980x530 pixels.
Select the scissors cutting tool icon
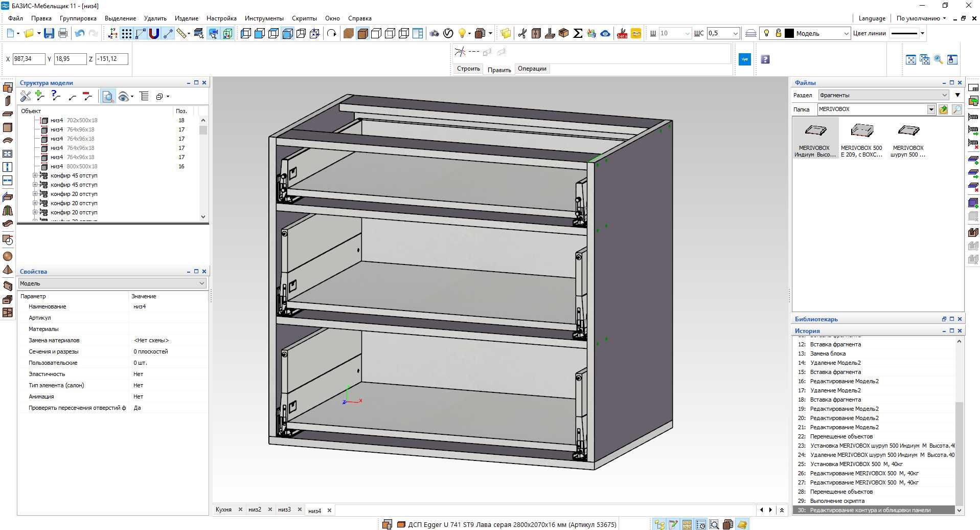(522, 33)
